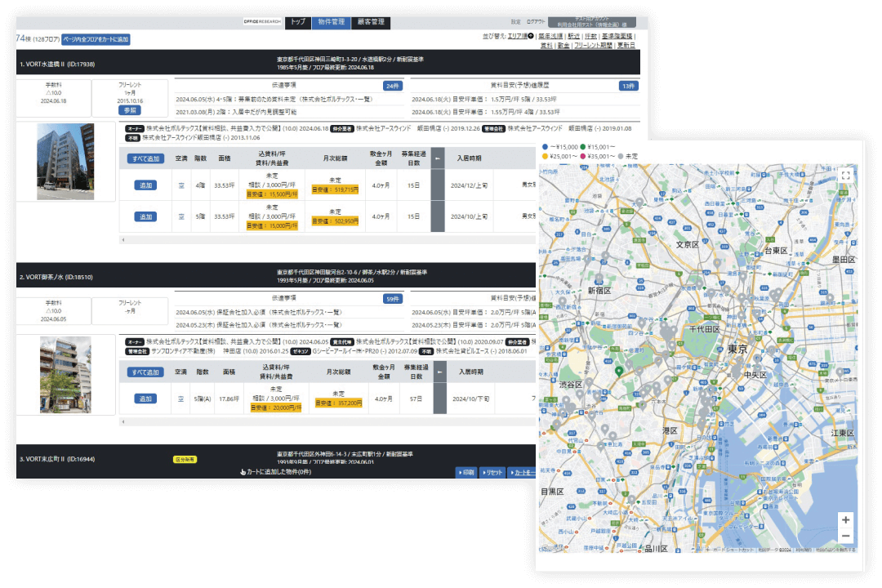Screen dimensions: 882x588
Task: Sort by 駅近
Action: [x=573, y=36]
